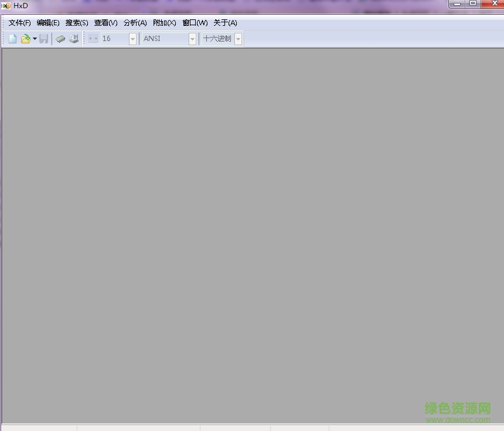
Task: Create a new file with the New document icon
Action: (12, 38)
